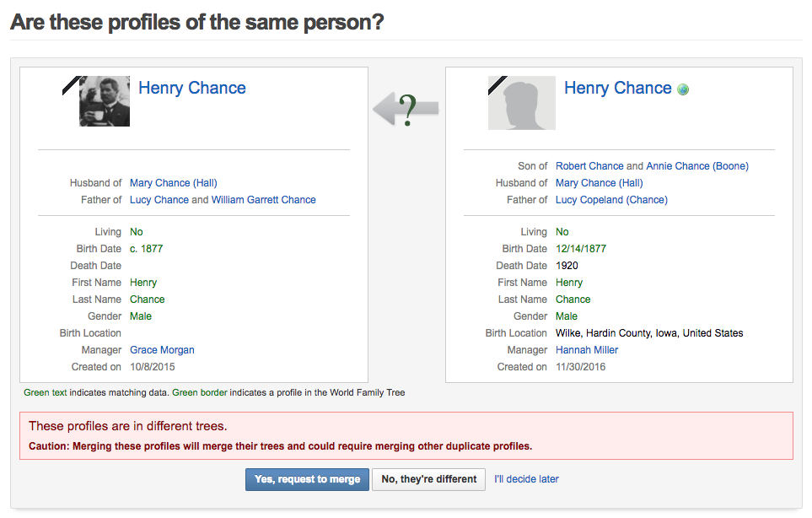
Task: Click the black mourning ribbon on left photo
Action: tap(71, 85)
